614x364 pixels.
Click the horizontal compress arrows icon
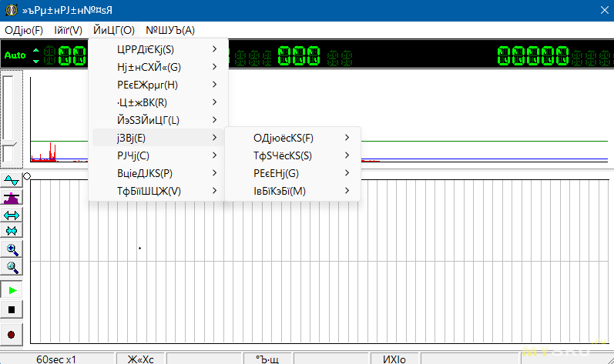point(12,231)
